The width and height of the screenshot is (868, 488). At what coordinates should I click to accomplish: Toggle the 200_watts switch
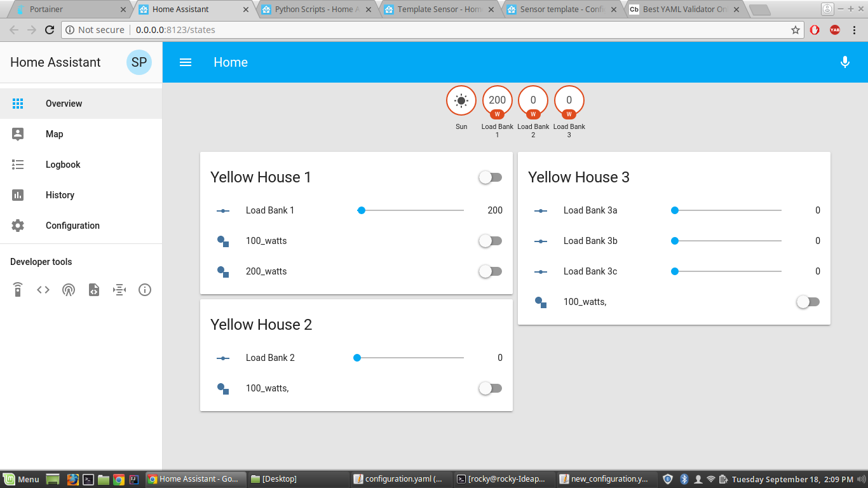[490, 271]
